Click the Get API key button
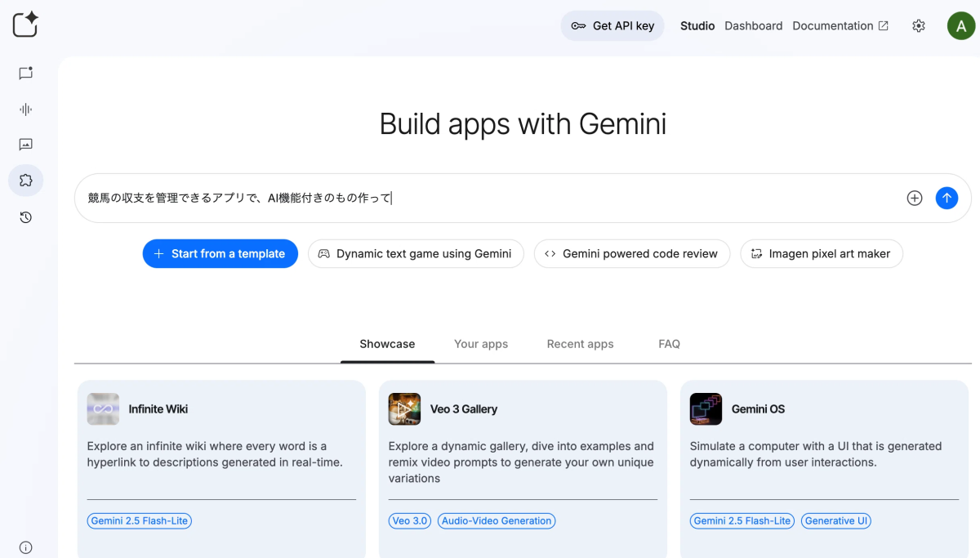 (612, 26)
